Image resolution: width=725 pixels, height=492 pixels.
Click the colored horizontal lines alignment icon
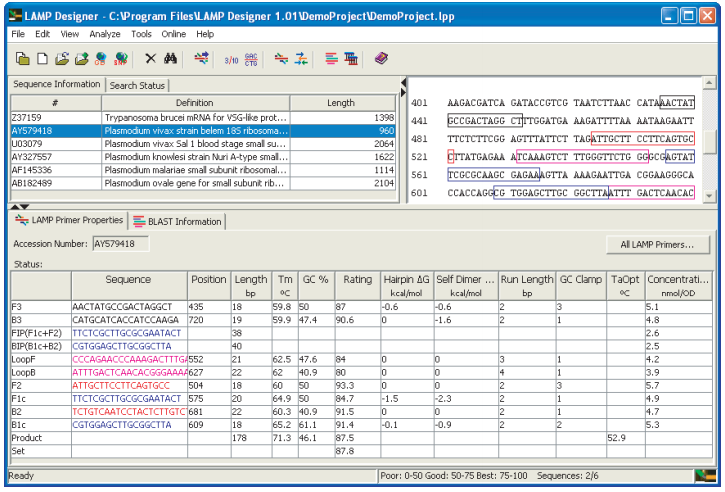tap(331, 59)
